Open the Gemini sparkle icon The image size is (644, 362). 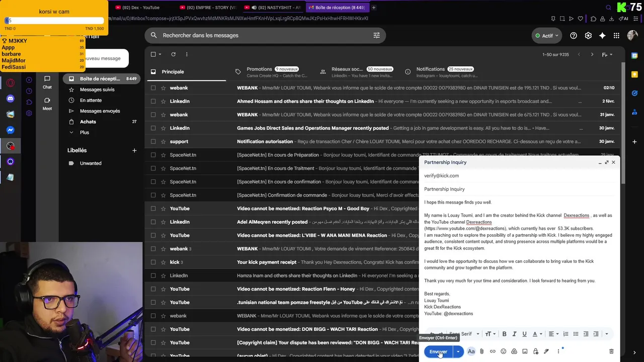(x=602, y=36)
